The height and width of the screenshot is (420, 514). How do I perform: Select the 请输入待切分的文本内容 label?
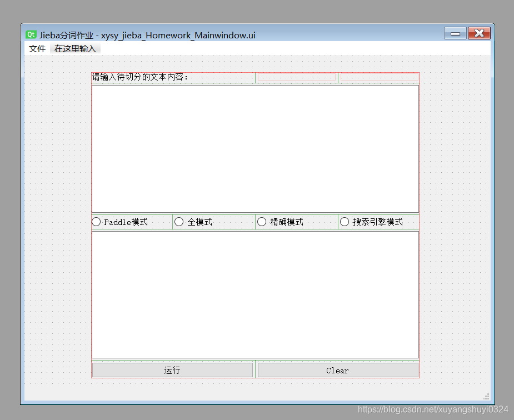(140, 77)
